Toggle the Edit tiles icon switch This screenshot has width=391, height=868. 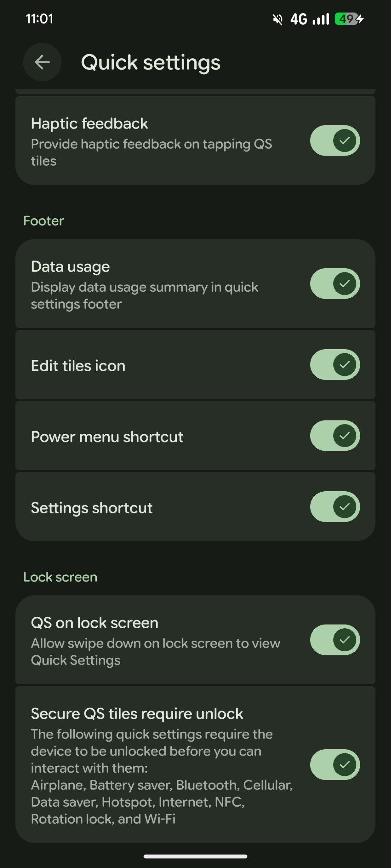tap(335, 364)
